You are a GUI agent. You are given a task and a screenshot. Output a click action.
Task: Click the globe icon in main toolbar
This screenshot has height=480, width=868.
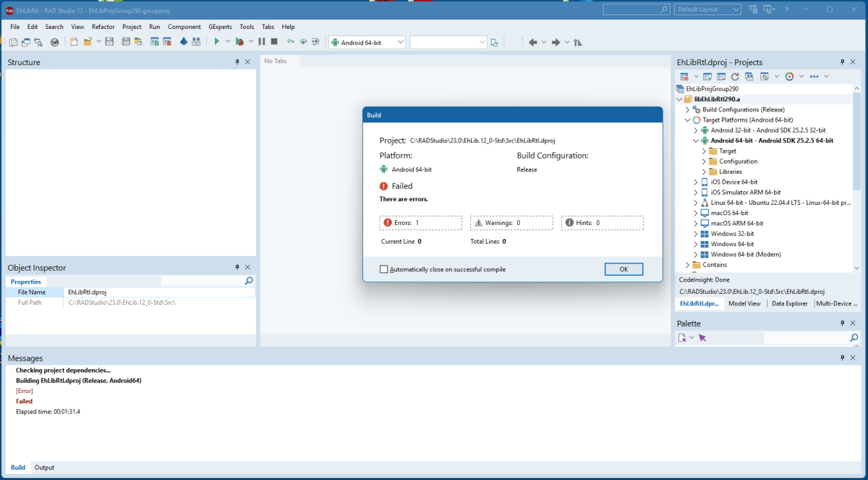(x=54, y=42)
